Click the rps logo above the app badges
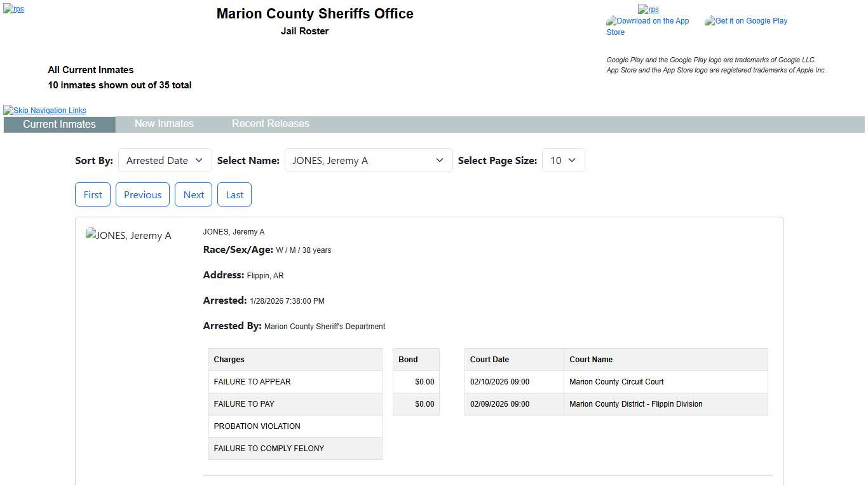The height and width of the screenshot is (488, 868). pos(648,10)
